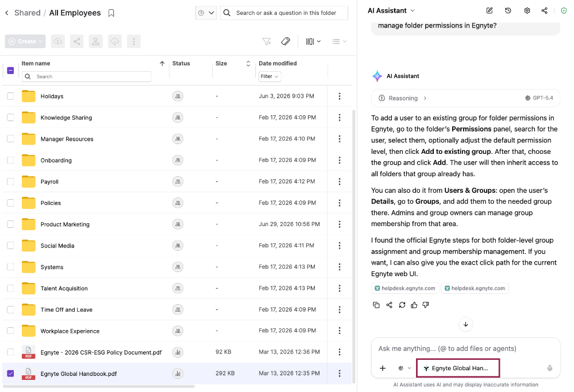Select the Policies folder checkbox
The width and height of the screenshot is (574, 392).
click(x=10, y=203)
